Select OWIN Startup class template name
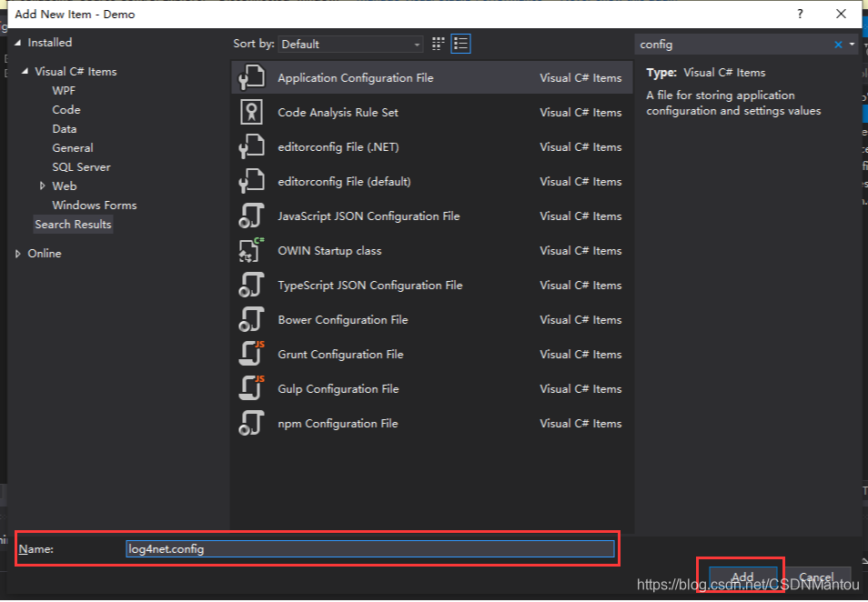The image size is (868, 602). (329, 251)
